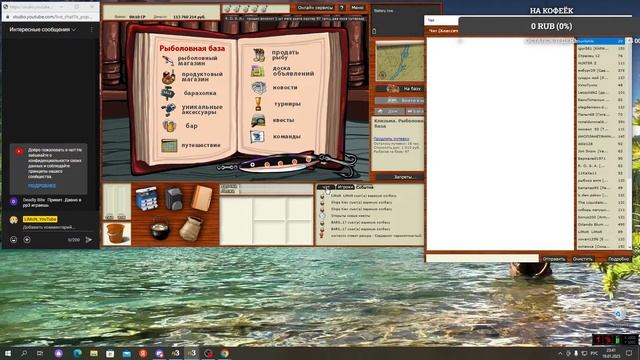Open the burlap sack inventory item

191,229
